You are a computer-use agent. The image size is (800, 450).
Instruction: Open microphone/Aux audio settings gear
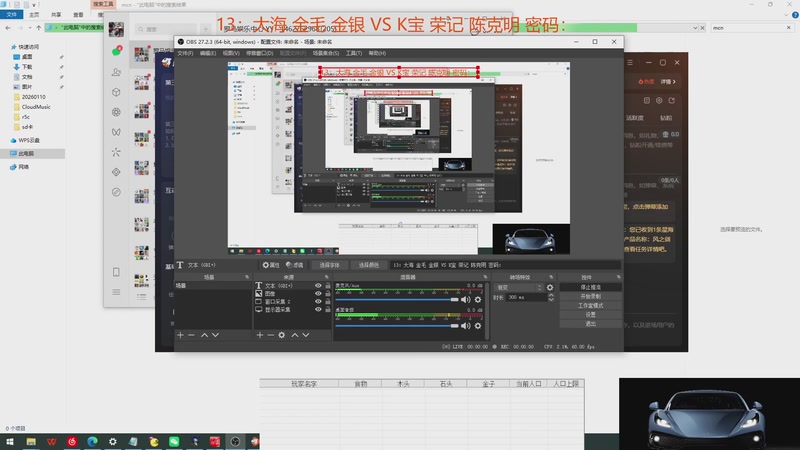(x=478, y=299)
